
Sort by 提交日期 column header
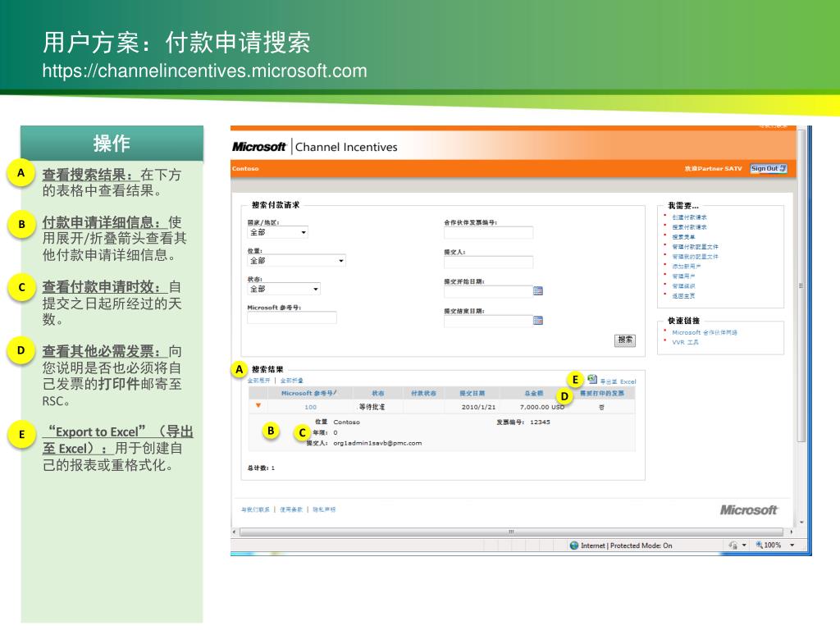click(x=472, y=393)
